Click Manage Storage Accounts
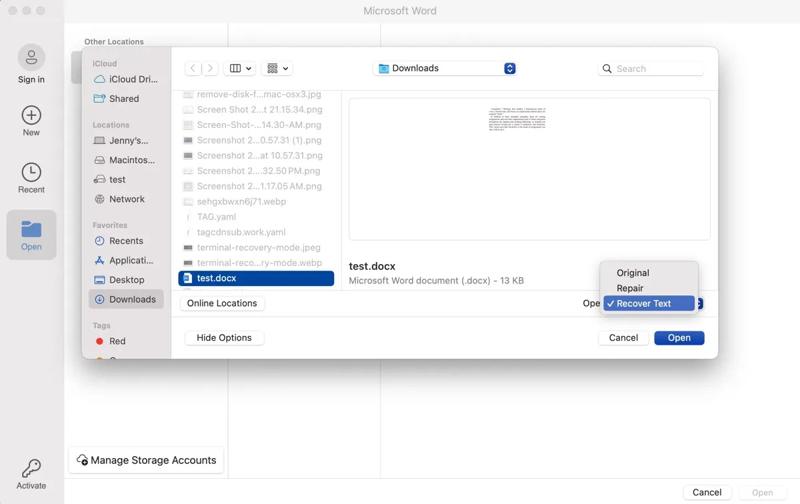The width and height of the screenshot is (800, 504). point(146,460)
